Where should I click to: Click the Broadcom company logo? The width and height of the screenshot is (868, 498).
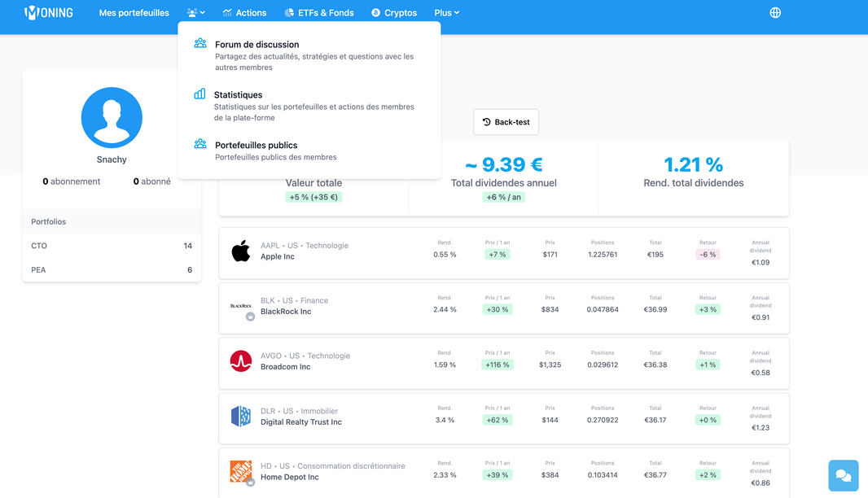click(241, 361)
